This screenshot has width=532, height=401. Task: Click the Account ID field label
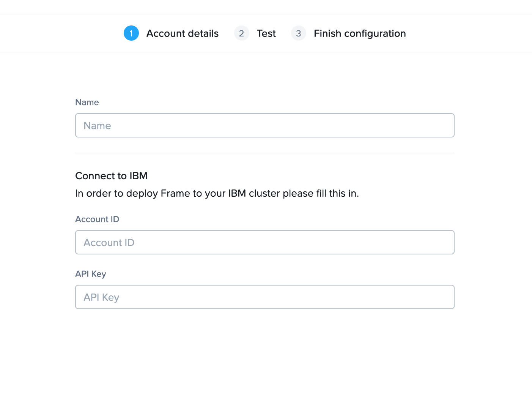pos(97,219)
